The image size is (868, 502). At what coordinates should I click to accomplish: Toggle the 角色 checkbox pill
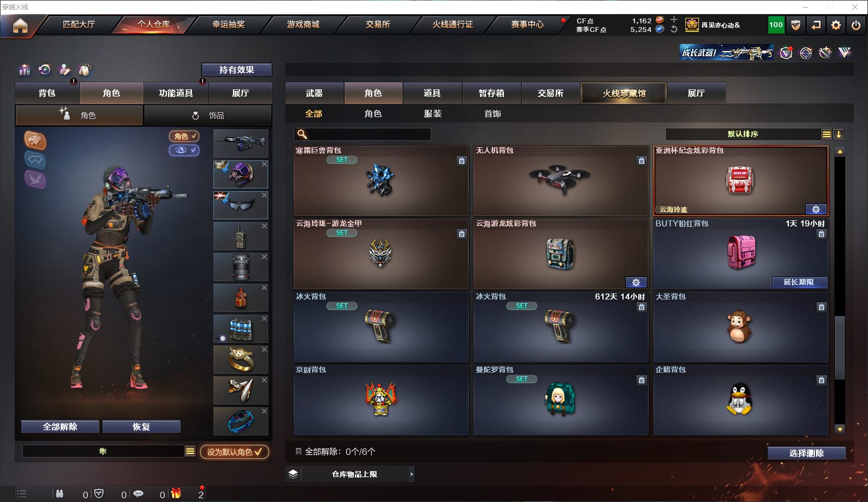click(x=184, y=136)
